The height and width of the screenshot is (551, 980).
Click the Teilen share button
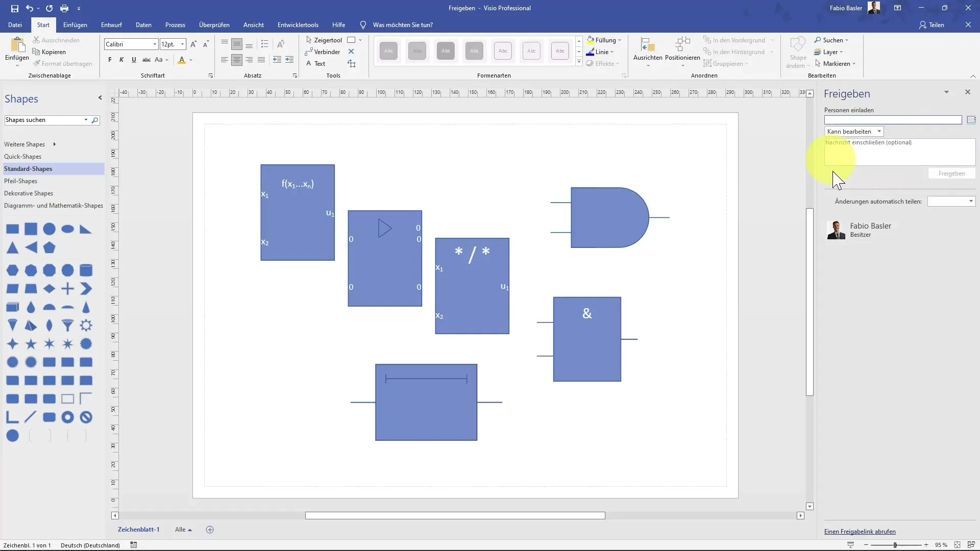[x=932, y=25]
